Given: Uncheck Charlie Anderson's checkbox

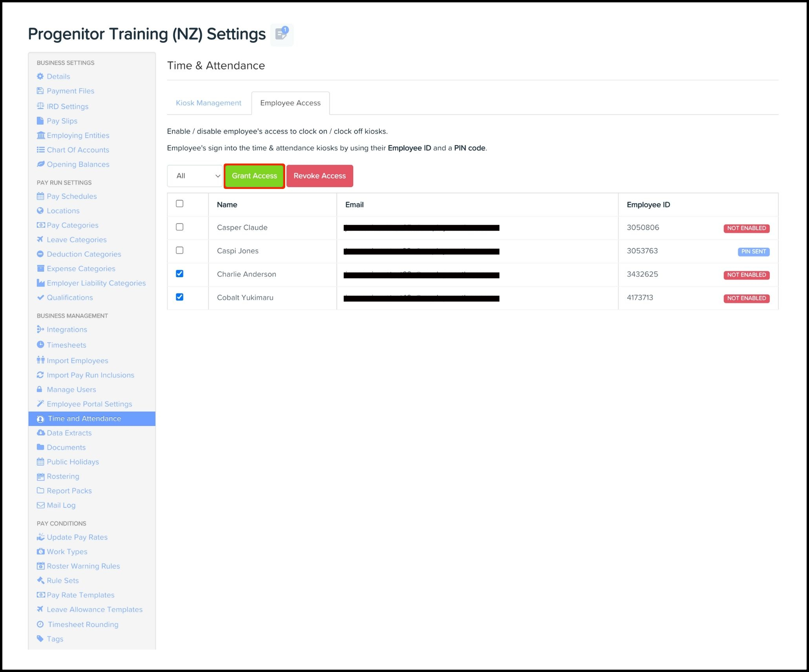Looking at the screenshot, I should click(x=179, y=274).
